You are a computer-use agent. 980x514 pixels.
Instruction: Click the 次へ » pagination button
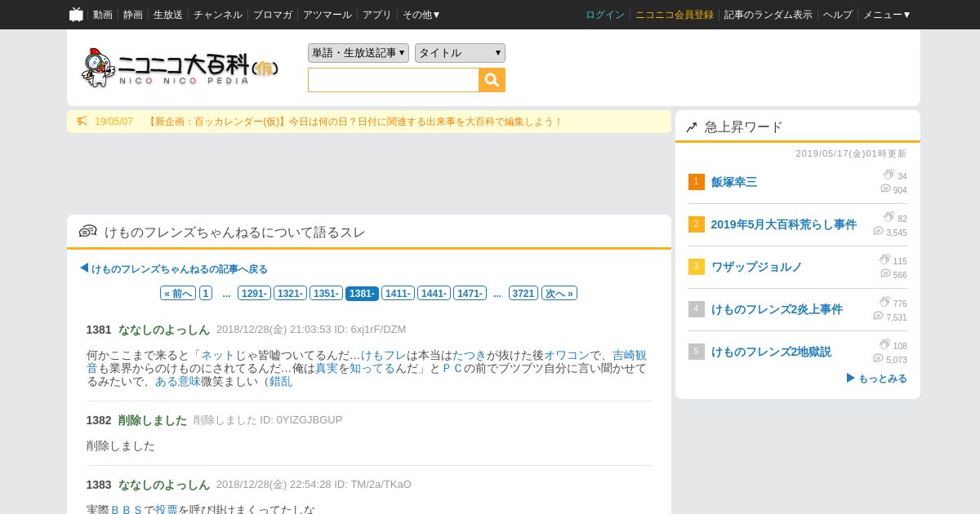[x=559, y=293]
